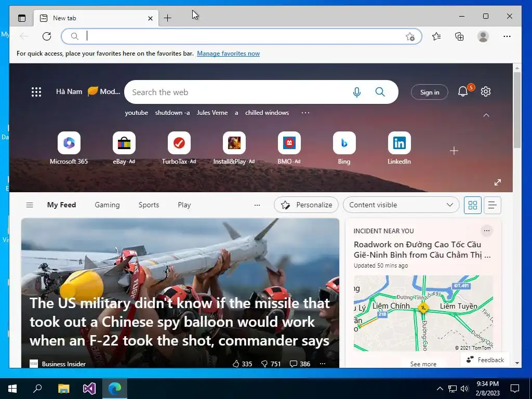The image size is (532, 399).
Task: Open the US military missile article
Action: tap(179, 322)
